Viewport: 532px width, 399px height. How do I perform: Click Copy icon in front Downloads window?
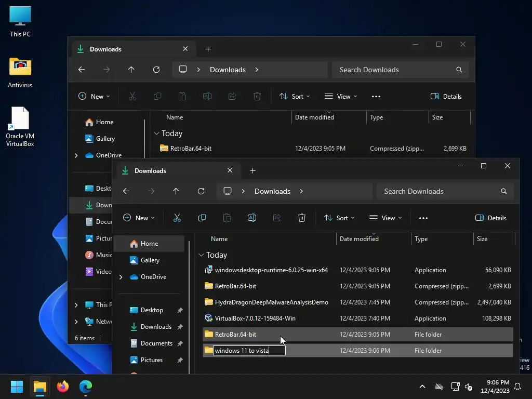click(x=202, y=218)
